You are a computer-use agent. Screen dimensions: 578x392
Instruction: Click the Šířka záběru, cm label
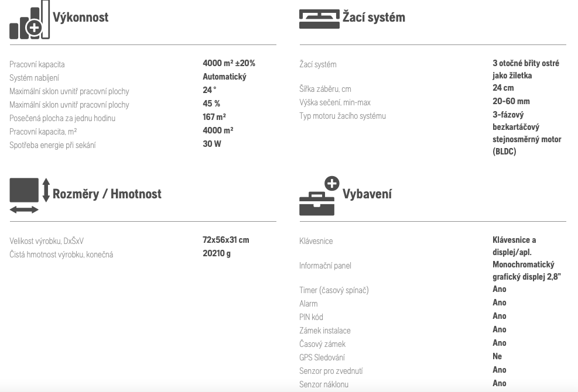point(325,89)
